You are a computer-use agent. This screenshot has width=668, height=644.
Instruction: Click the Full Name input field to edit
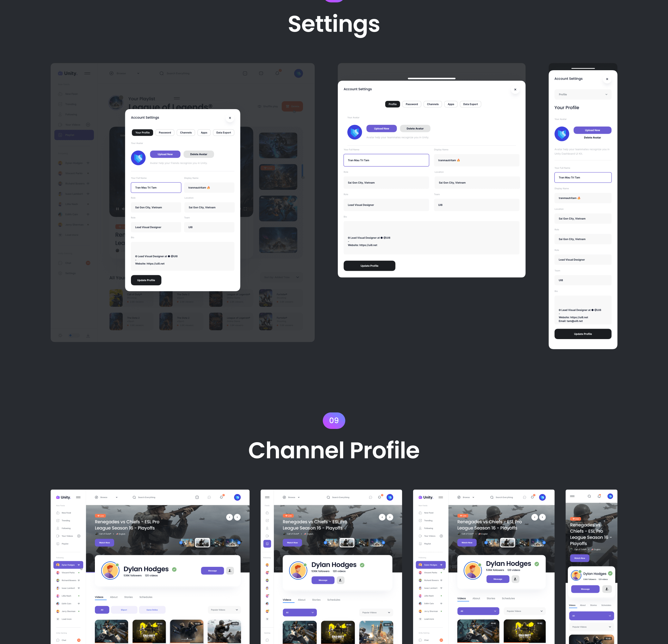point(387,160)
